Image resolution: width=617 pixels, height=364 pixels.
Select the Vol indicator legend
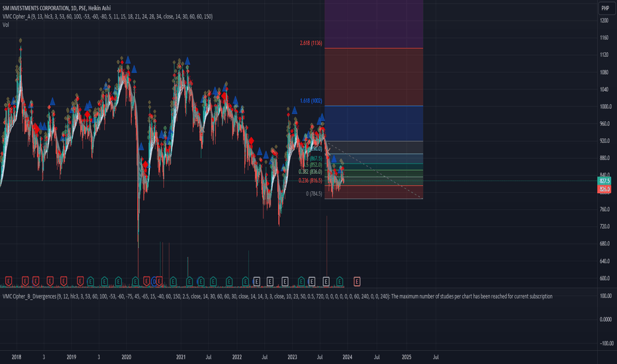pyautogui.click(x=6, y=24)
